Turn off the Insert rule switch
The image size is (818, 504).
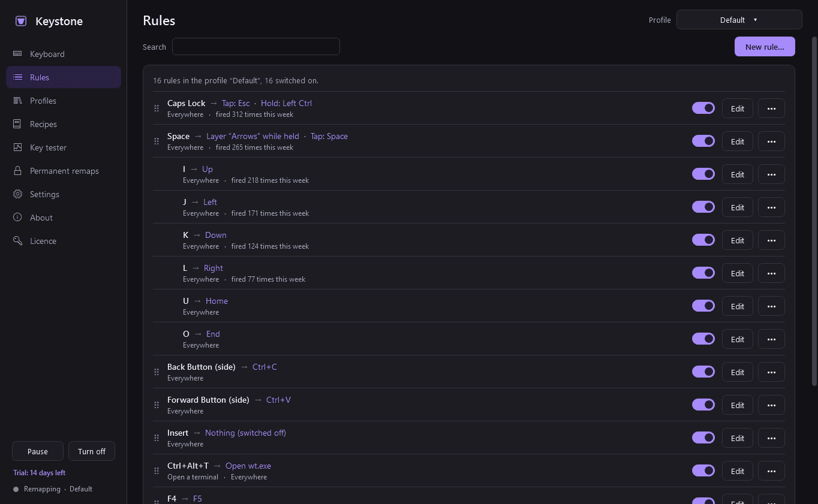pos(703,437)
